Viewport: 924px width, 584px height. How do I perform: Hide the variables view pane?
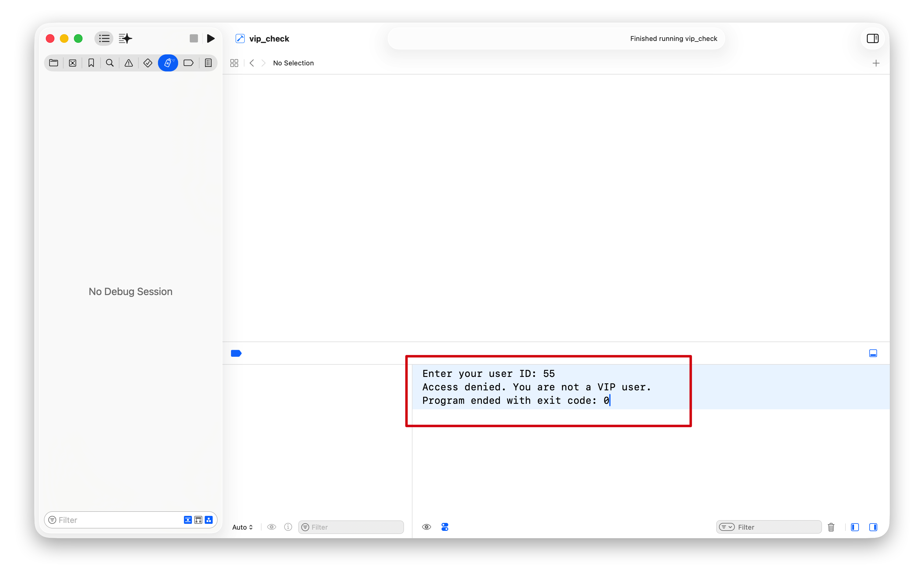855,527
